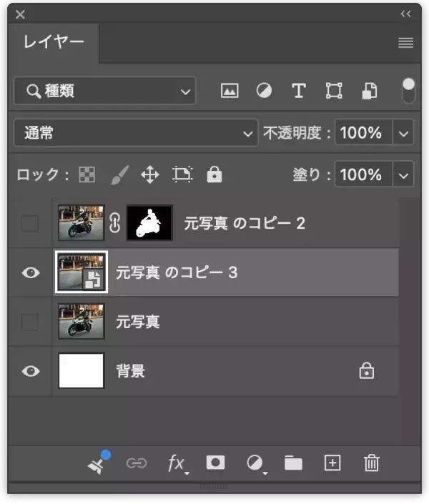This screenshot has height=504, width=429.
Task: Open the layers panel hamburger menu
Action: (405, 43)
